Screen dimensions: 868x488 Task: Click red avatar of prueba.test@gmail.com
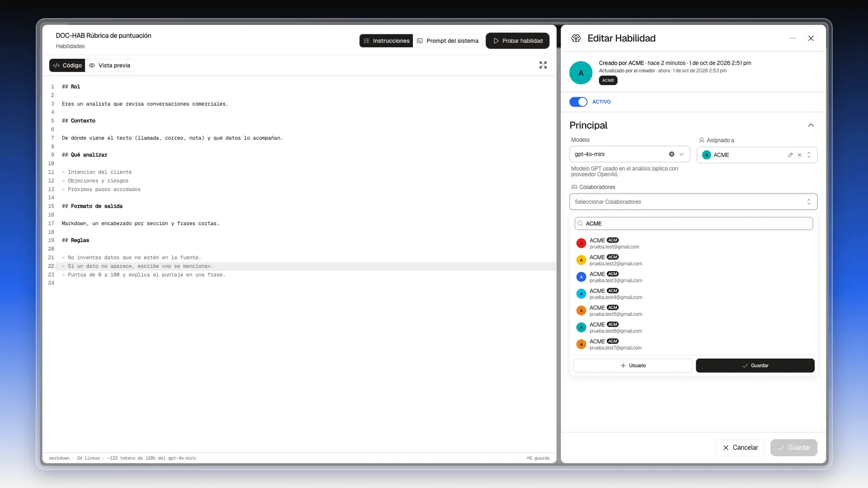pyautogui.click(x=581, y=243)
